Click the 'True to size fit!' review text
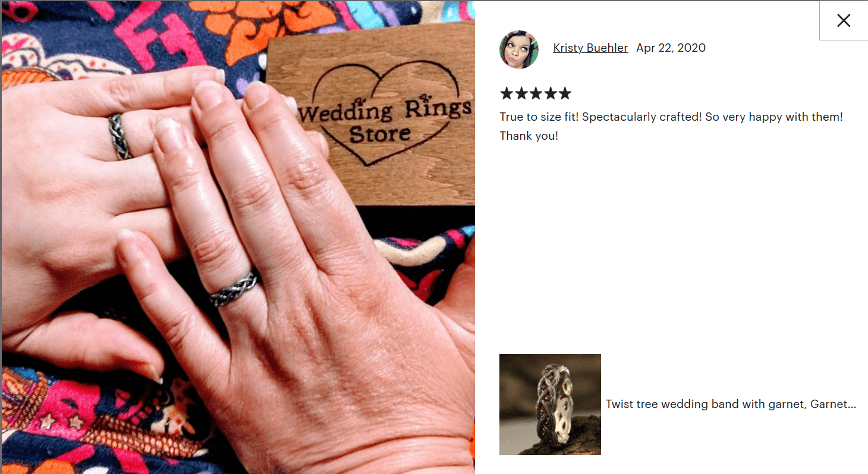This screenshot has height=474, width=868. pos(539,117)
